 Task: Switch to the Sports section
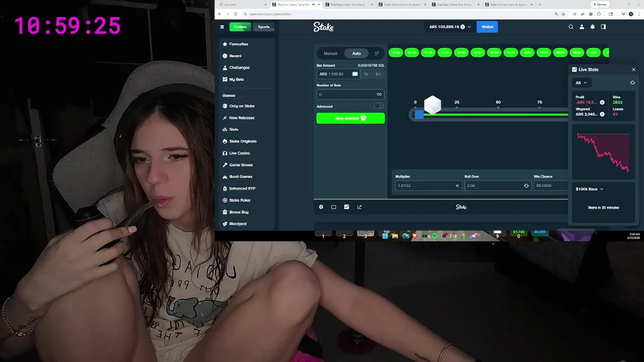264,27
